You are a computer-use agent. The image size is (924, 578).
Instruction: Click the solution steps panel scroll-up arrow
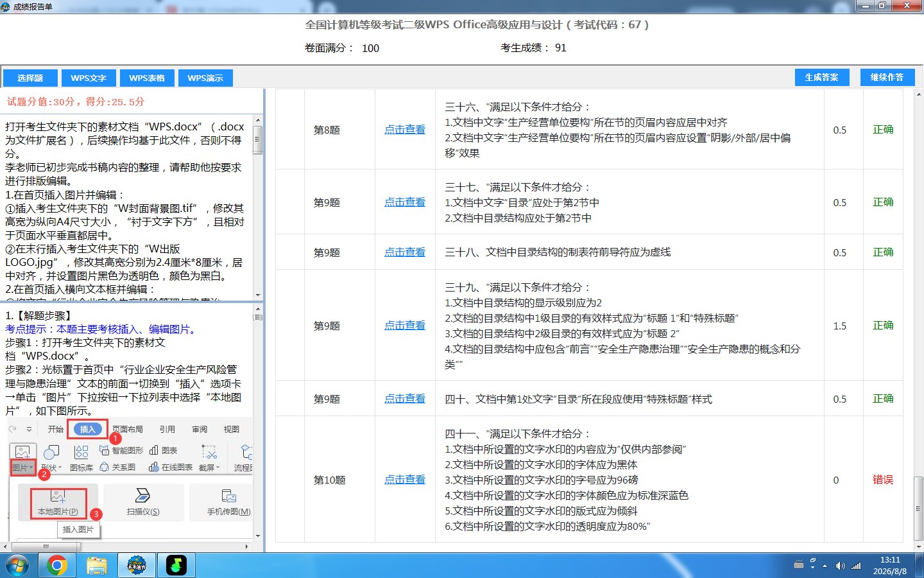(258, 308)
